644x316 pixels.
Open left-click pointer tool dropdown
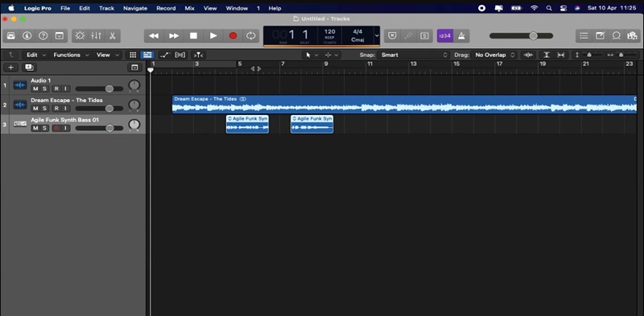(311, 55)
